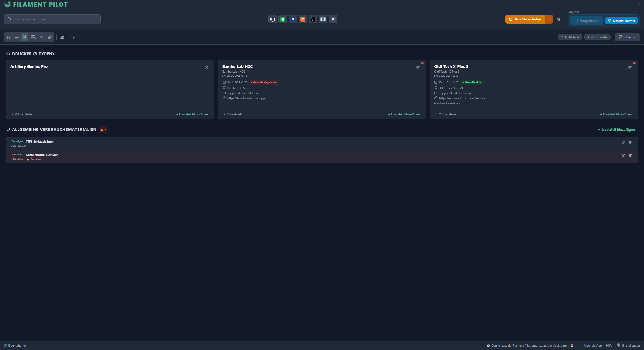Select the blue-and-white panel slicer icon
Image resolution: width=644 pixels, height=350 pixels.
coord(323,19)
